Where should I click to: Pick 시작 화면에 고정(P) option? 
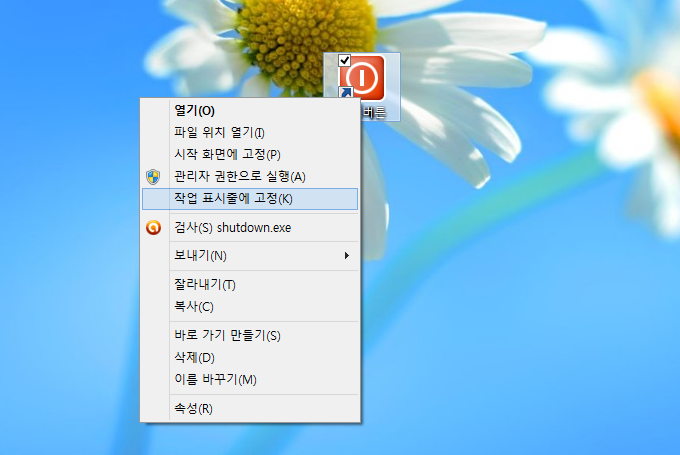[x=250, y=154]
